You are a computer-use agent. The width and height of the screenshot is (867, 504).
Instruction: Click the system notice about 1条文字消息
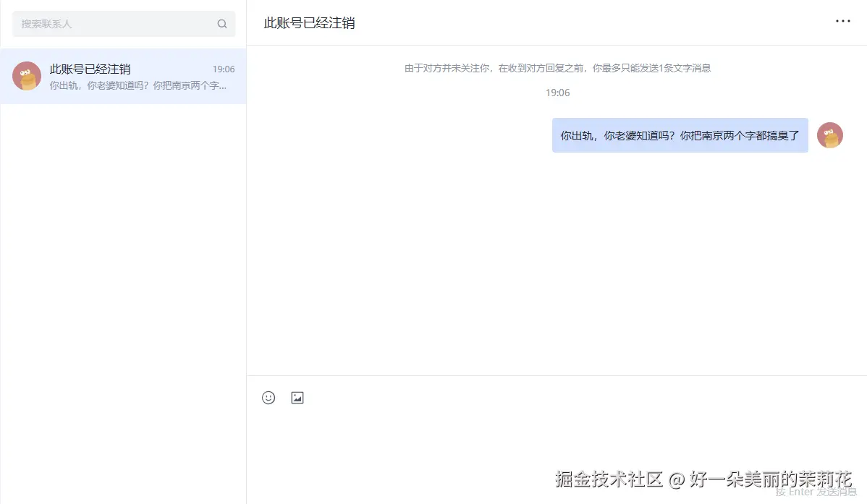(x=558, y=68)
